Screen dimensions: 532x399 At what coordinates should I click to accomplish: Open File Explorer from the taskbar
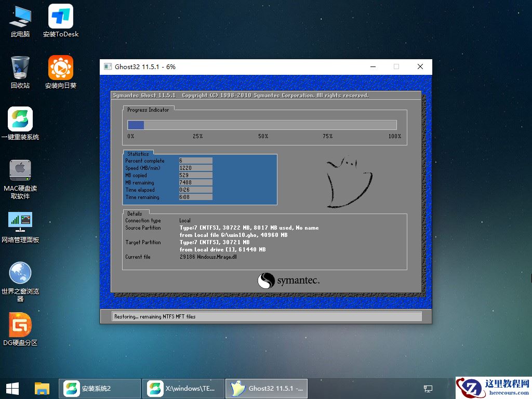point(43,388)
